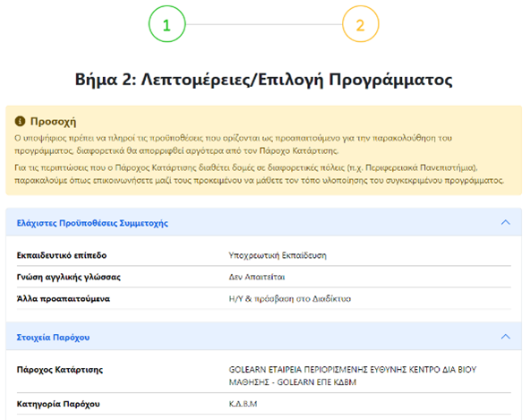Image resolution: width=530 pixels, height=420 pixels.
Task: Click the Άλλα προαπαιτούμενα label
Action: point(64,299)
